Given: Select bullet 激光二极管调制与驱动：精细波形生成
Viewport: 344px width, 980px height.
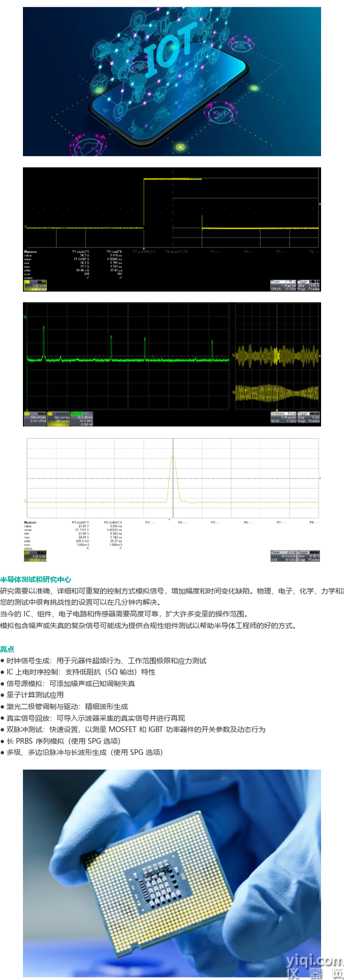Looking at the screenshot, I should click(x=64, y=707).
